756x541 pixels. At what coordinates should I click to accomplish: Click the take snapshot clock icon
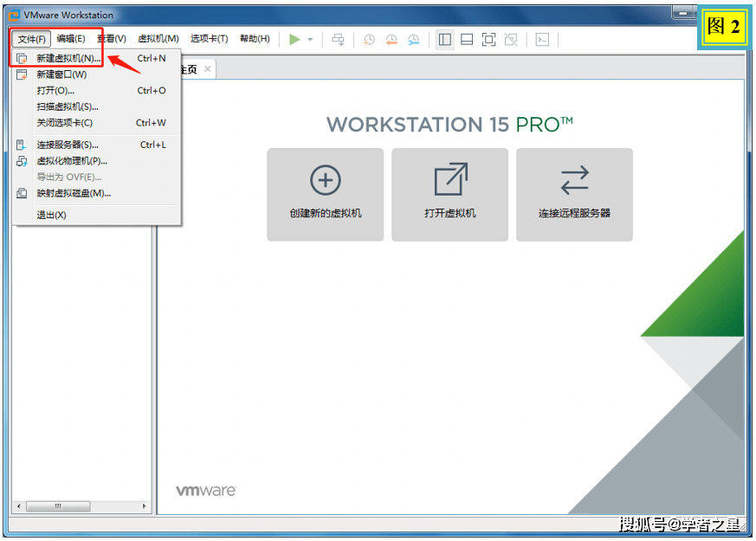tap(370, 39)
